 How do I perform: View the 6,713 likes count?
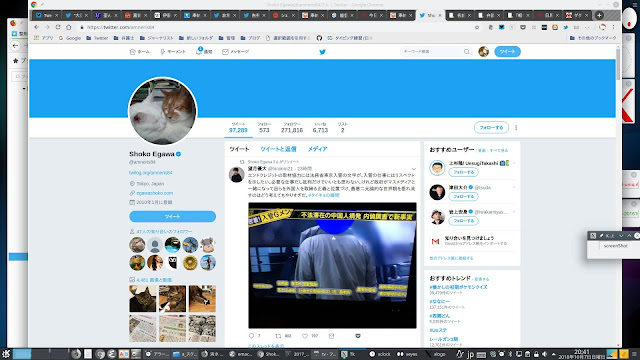(x=320, y=128)
